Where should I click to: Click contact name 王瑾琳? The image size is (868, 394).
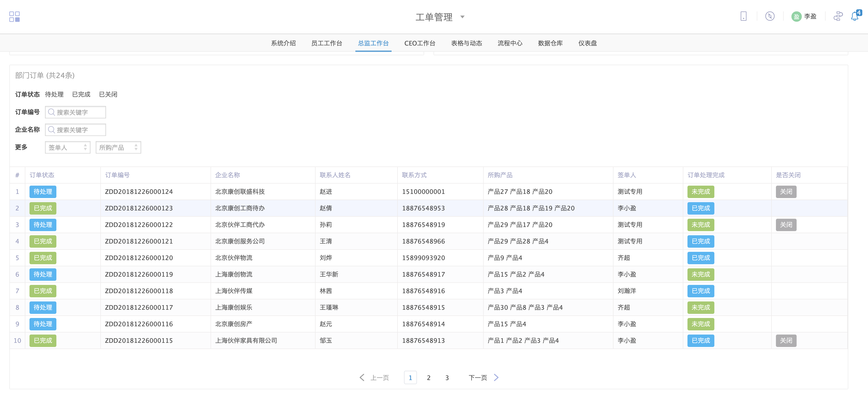click(x=329, y=307)
